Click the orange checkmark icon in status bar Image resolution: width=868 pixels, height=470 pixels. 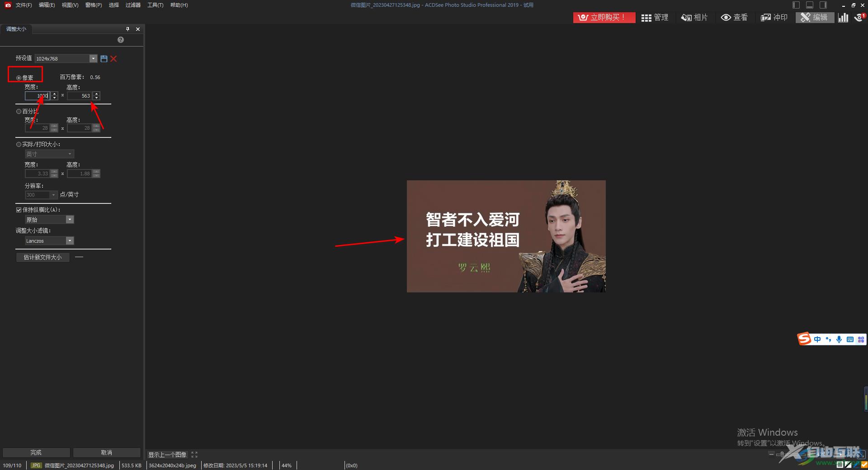point(864,465)
